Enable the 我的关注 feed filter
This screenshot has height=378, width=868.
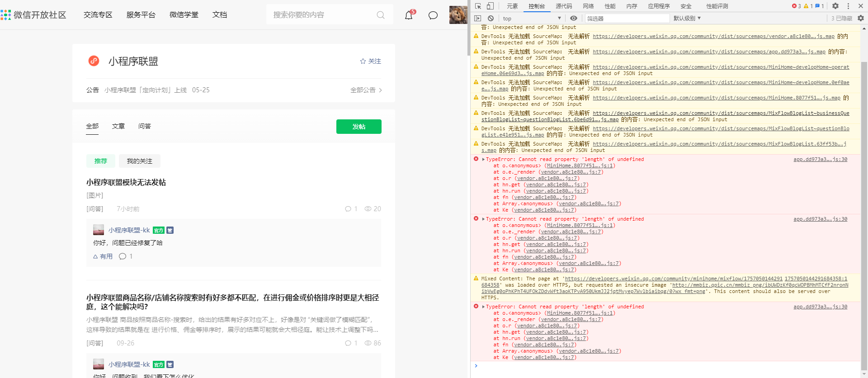click(x=140, y=161)
